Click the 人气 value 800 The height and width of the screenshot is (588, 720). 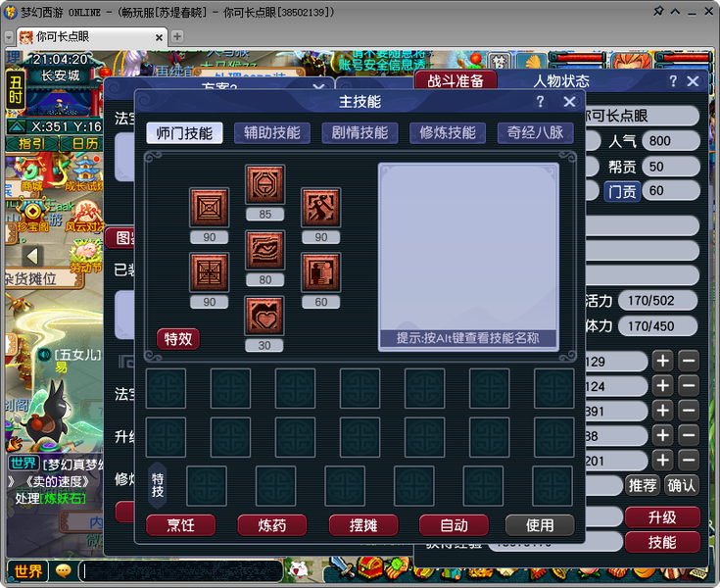tap(671, 141)
